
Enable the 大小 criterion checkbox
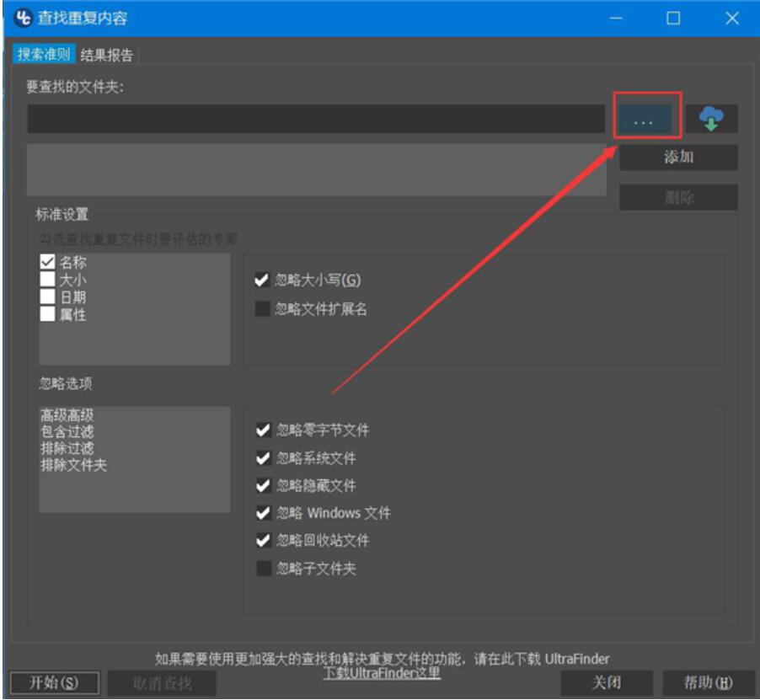click(x=47, y=280)
